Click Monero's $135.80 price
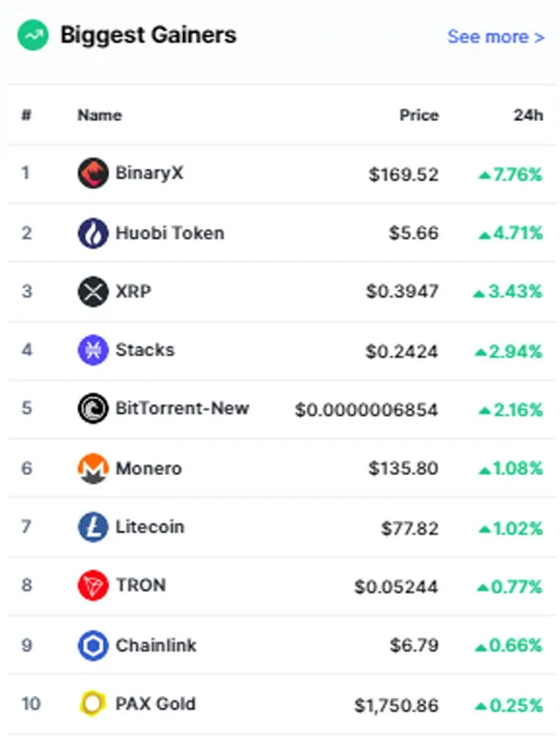This screenshot has width=560, height=743. 403,468
